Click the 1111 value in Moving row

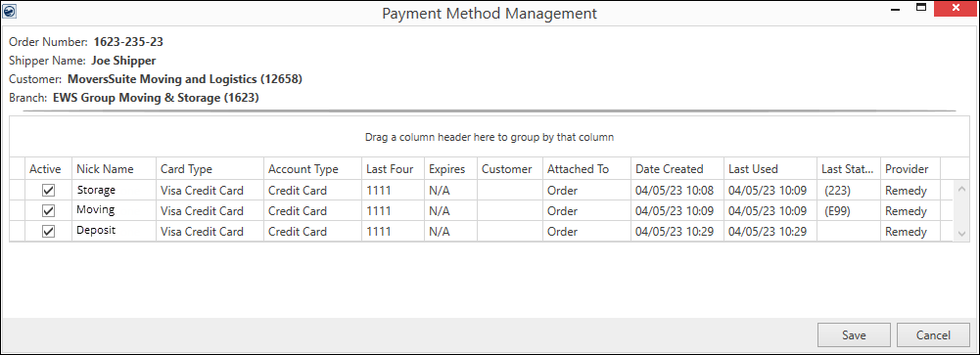pos(379,211)
